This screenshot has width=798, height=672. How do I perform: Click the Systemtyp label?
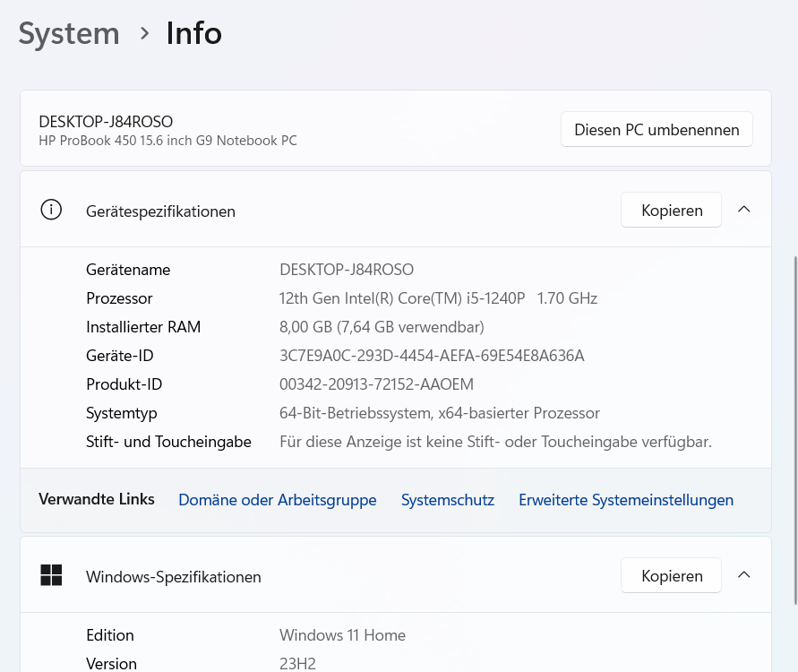pyautogui.click(x=122, y=413)
